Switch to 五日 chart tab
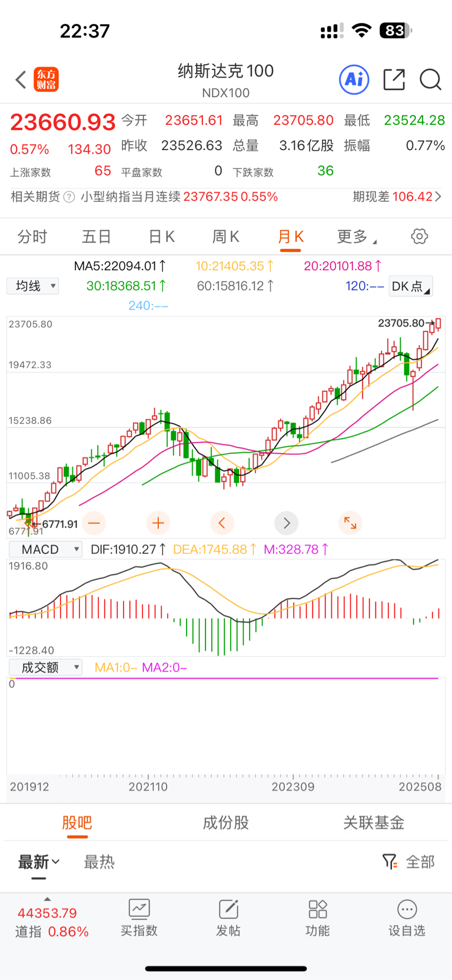This screenshot has height=980, width=452. pos(97,237)
